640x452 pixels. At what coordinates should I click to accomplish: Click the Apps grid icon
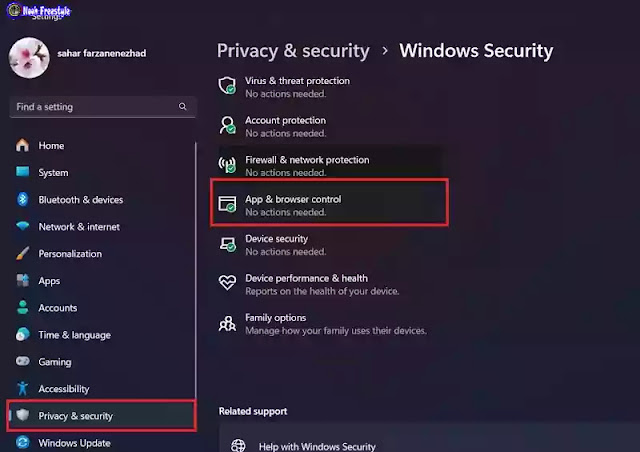22,280
